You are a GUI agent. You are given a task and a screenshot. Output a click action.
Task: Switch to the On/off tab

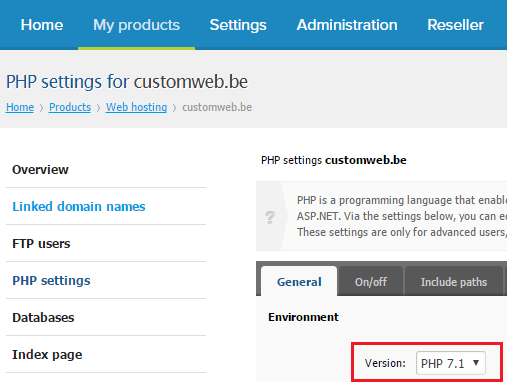click(371, 282)
